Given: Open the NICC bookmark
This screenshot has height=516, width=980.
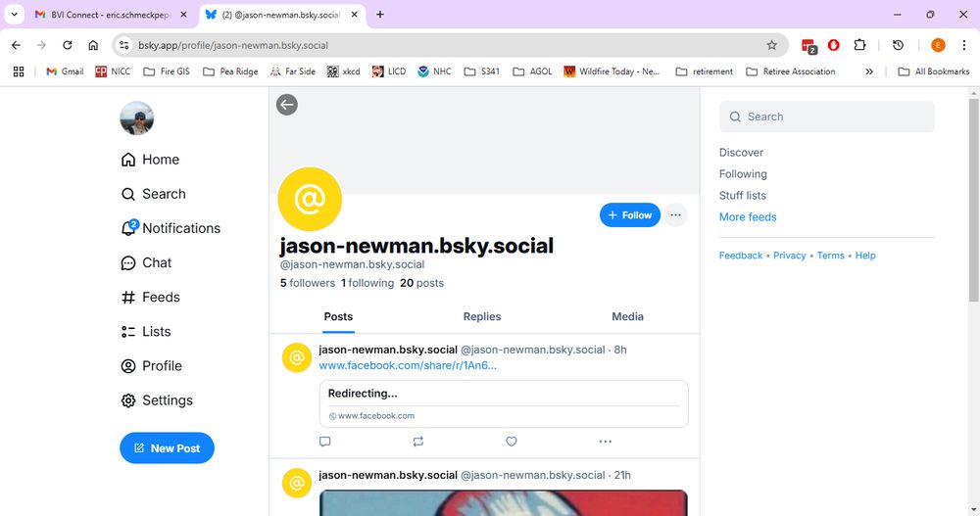Looking at the screenshot, I should 113,71.
